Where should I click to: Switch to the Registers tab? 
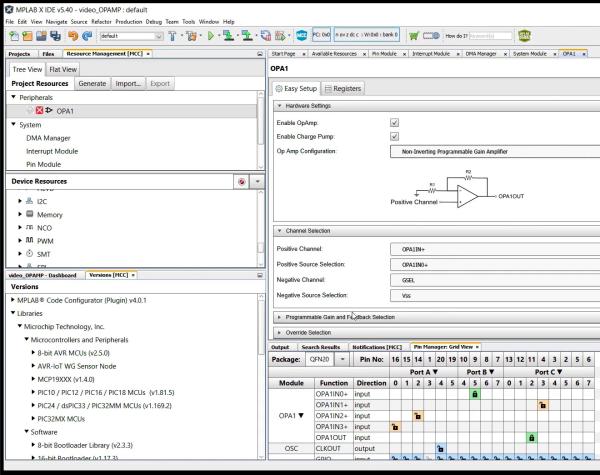(x=342, y=89)
